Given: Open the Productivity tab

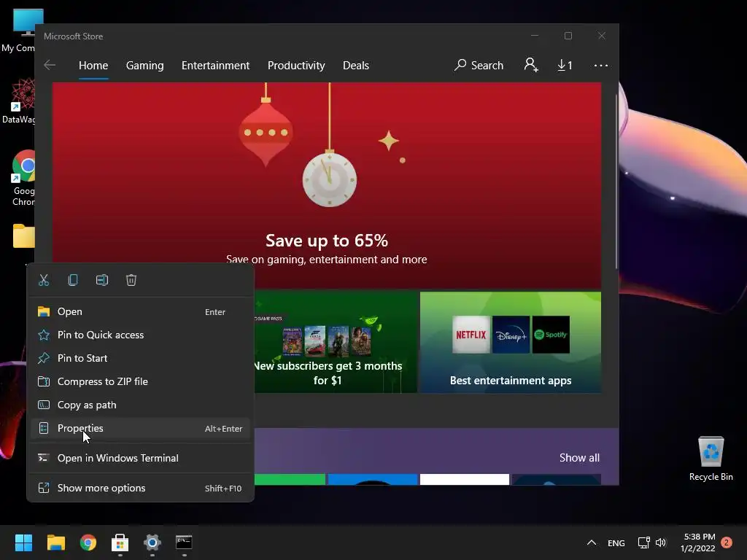Looking at the screenshot, I should point(296,65).
